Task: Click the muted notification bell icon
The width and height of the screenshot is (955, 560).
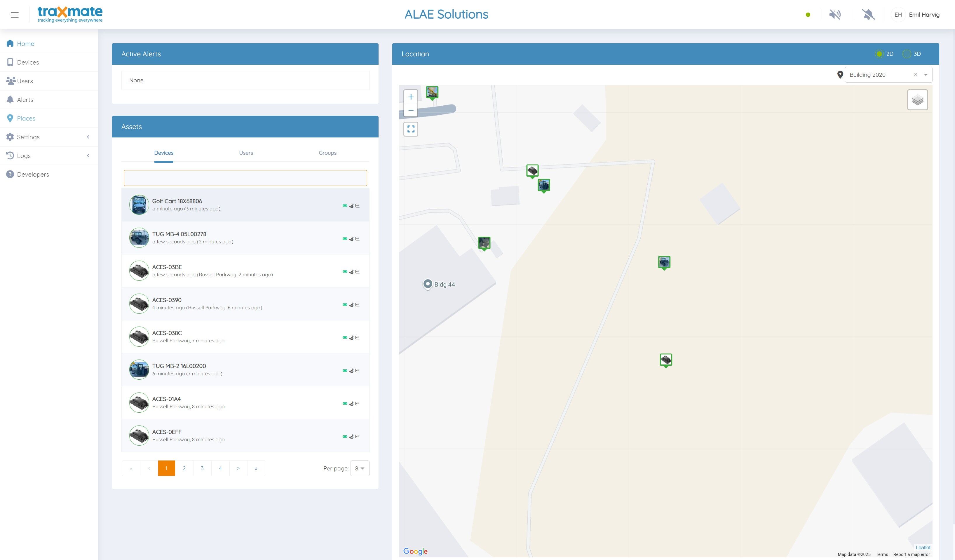Action: [x=868, y=15]
